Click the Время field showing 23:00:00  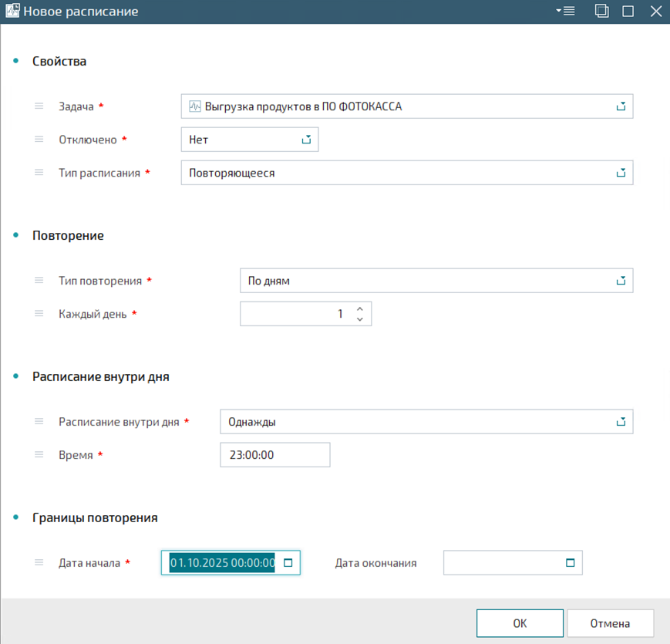(x=274, y=455)
